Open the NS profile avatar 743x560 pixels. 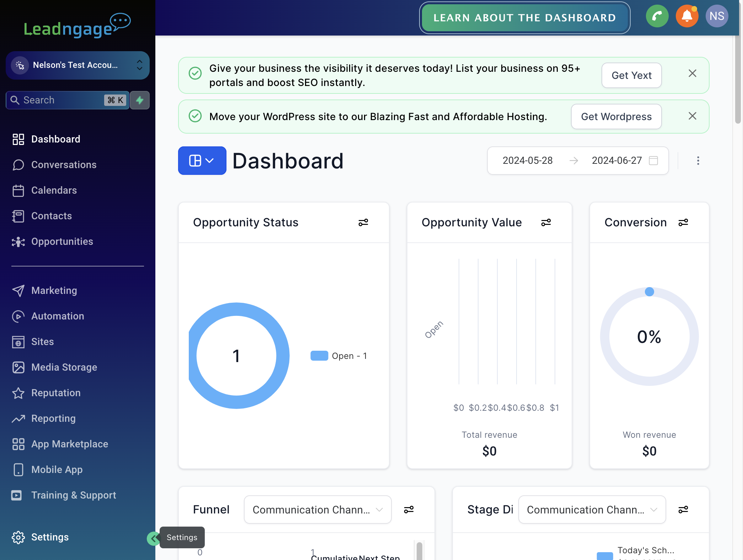click(x=717, y=16)
